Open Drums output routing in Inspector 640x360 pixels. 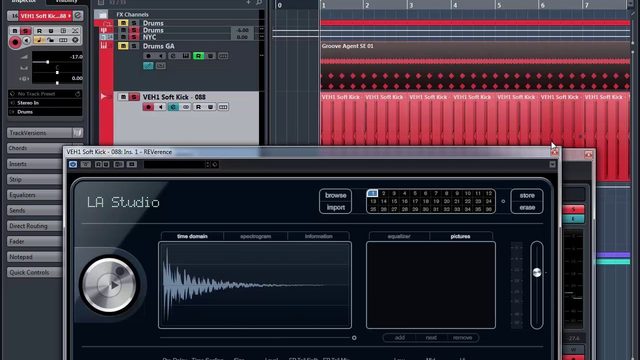click(45, 112)
